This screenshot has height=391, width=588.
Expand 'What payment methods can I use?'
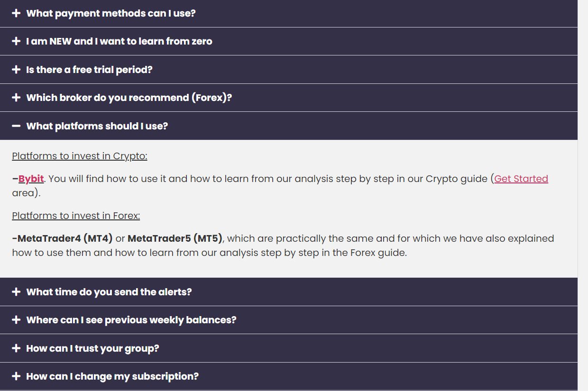tap(289, 13)
